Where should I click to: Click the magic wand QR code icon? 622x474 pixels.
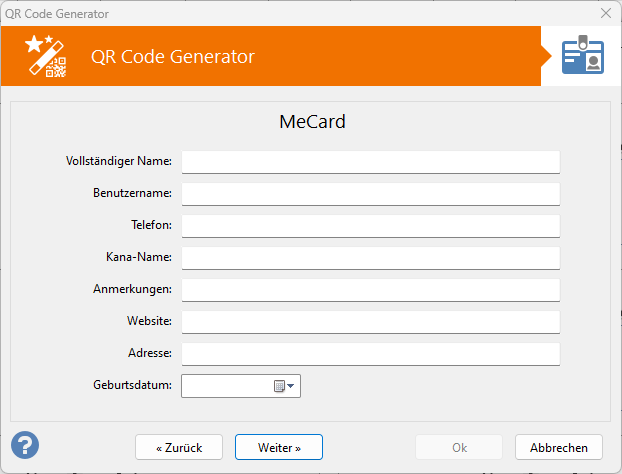46,56
